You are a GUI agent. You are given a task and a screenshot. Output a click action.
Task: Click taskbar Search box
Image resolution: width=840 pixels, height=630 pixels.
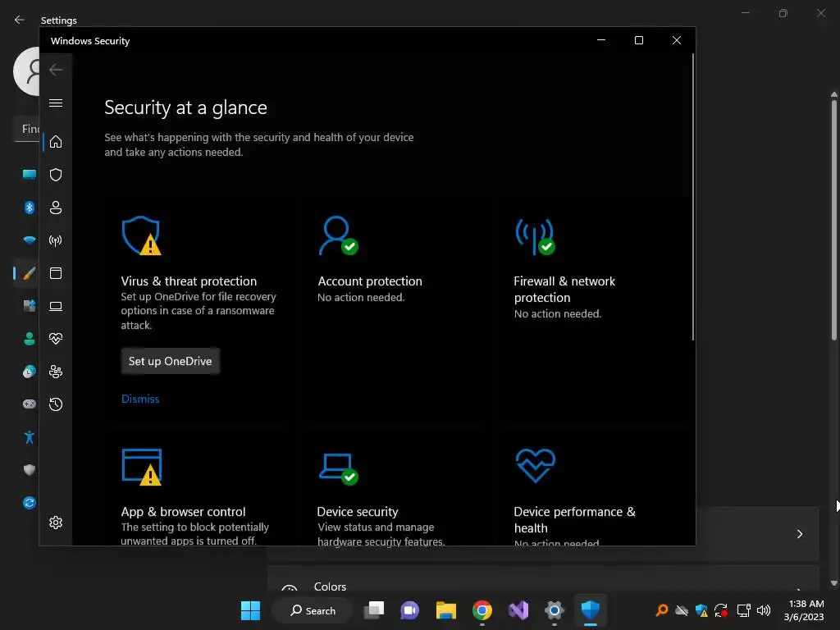(313, 610)
